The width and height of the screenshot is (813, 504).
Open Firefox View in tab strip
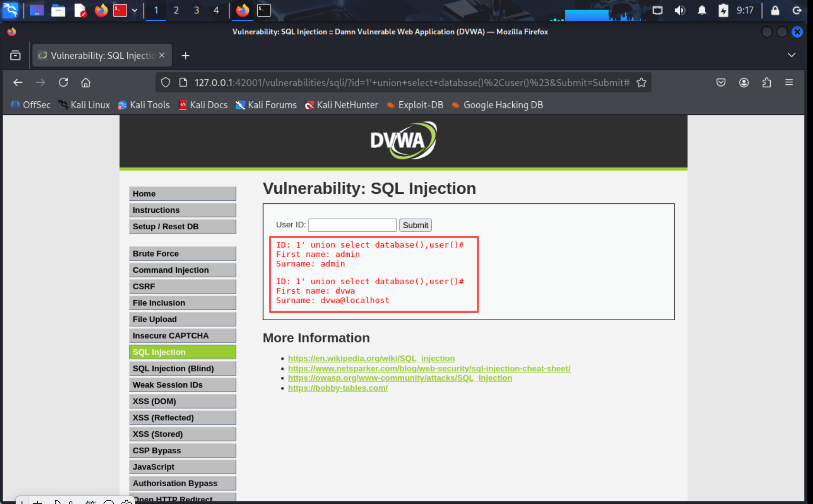pyautogui.click(x=15, y=55)
